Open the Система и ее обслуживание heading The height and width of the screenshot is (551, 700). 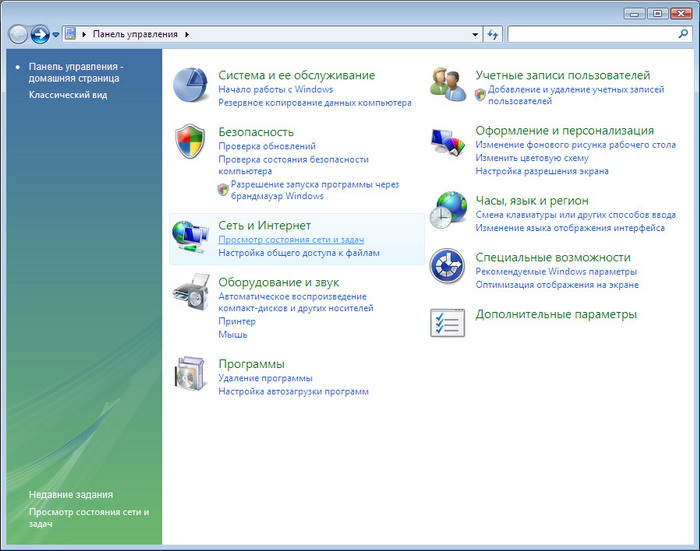[296, 75]
